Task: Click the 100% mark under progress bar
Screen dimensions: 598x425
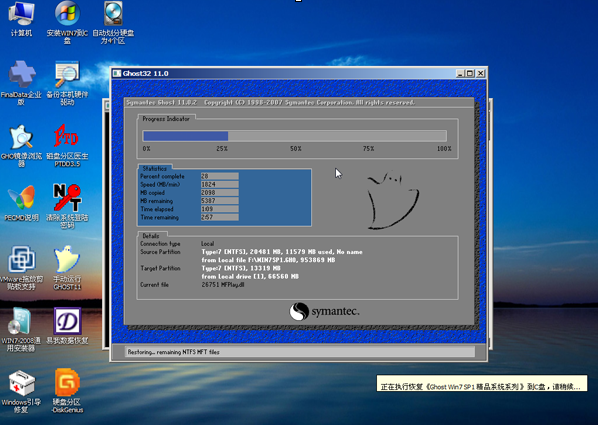Action: click(444, 149)
